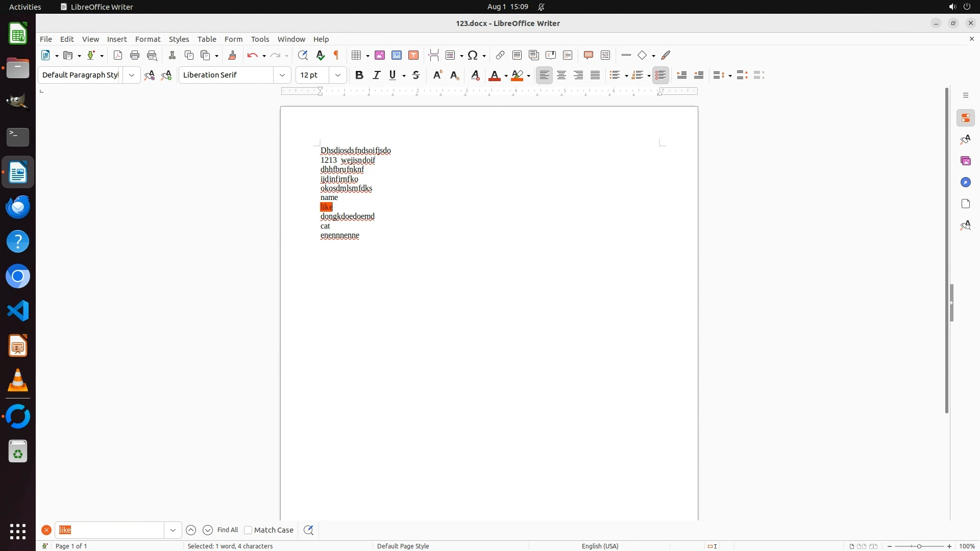
Task: Click the Export as PDF icon
Action: click(x=118, y=55)
